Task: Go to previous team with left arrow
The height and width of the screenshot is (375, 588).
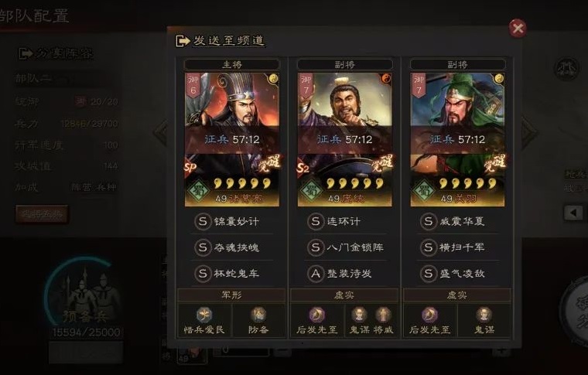Action: coord(162,132)
